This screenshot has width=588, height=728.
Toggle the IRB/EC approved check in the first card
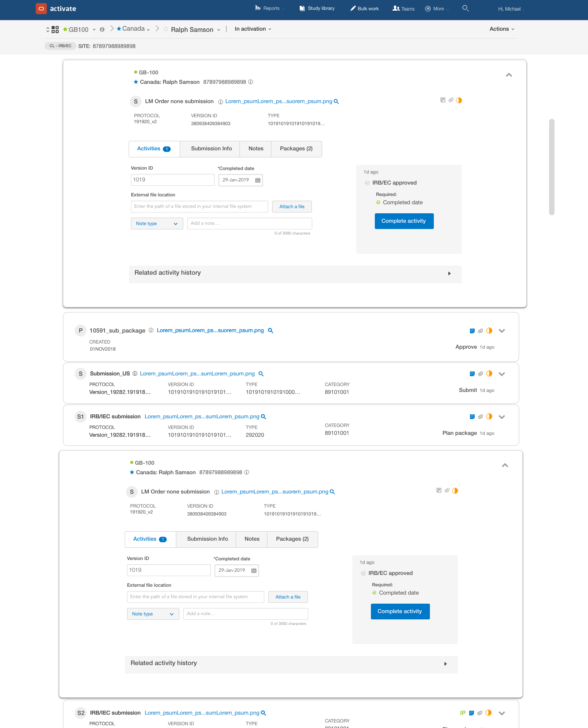tap(367, 183)
